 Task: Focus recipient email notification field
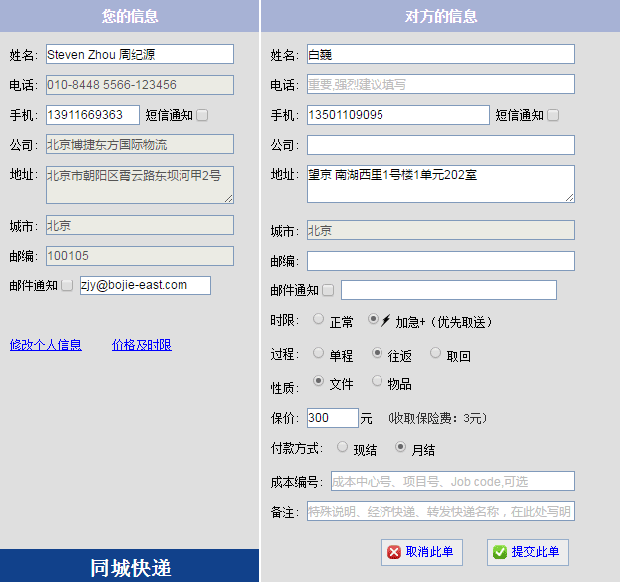[x=449, y=290]
